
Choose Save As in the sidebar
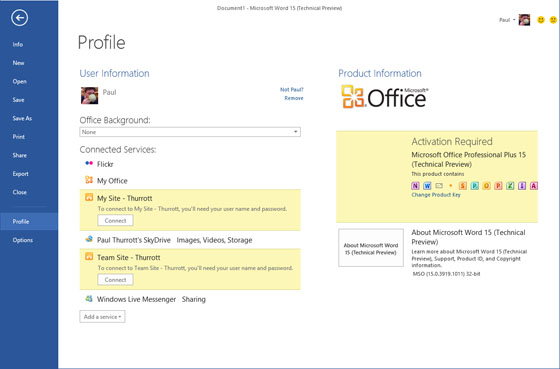pos(22,118)
